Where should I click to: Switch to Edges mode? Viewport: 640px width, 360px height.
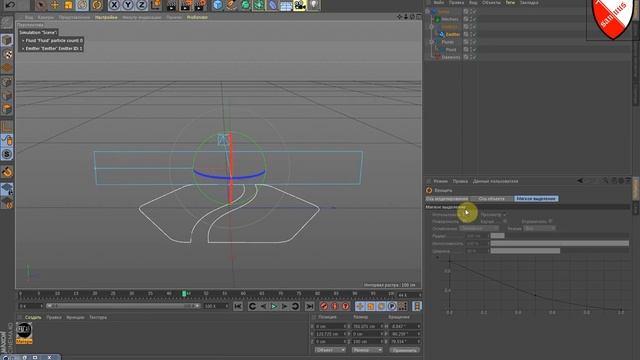pyautogui.click(x=7, y=96)
